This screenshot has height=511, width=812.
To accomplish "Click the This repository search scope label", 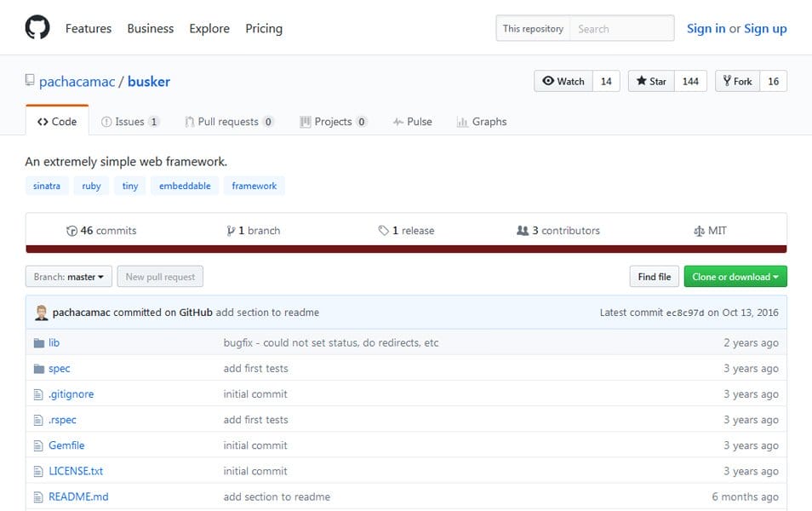I will 533,28.
